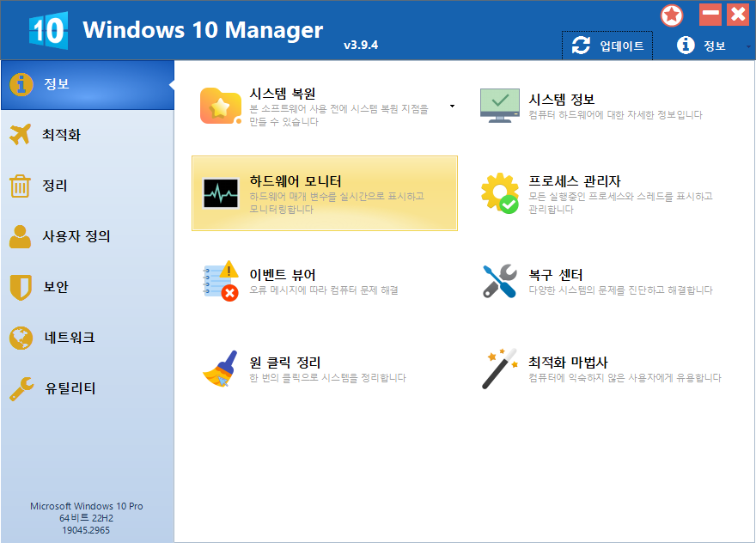Image resolution: width=756 pixels, height=543 pixels.
Task: Click the shield security icon
Action: 21,288
